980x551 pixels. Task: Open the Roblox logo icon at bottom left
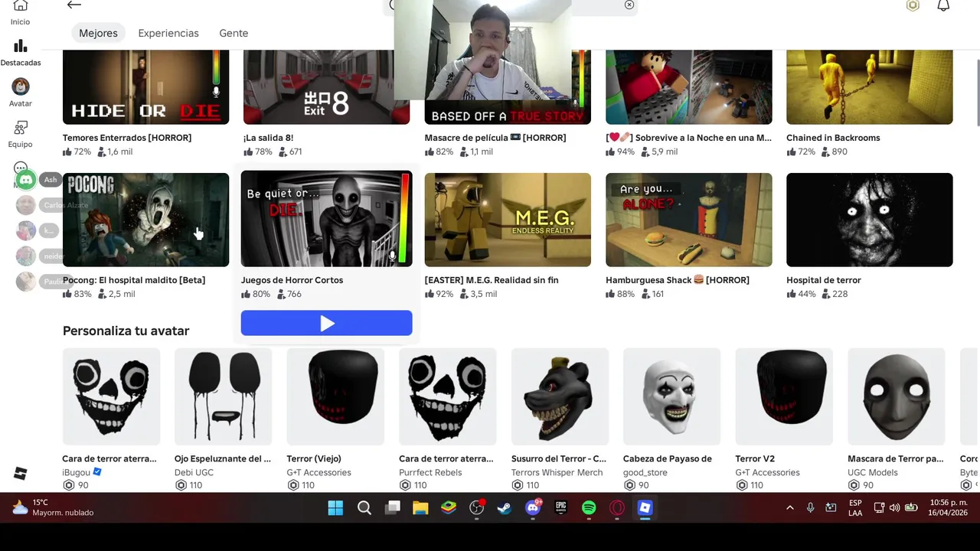click(x=21, y=474)
